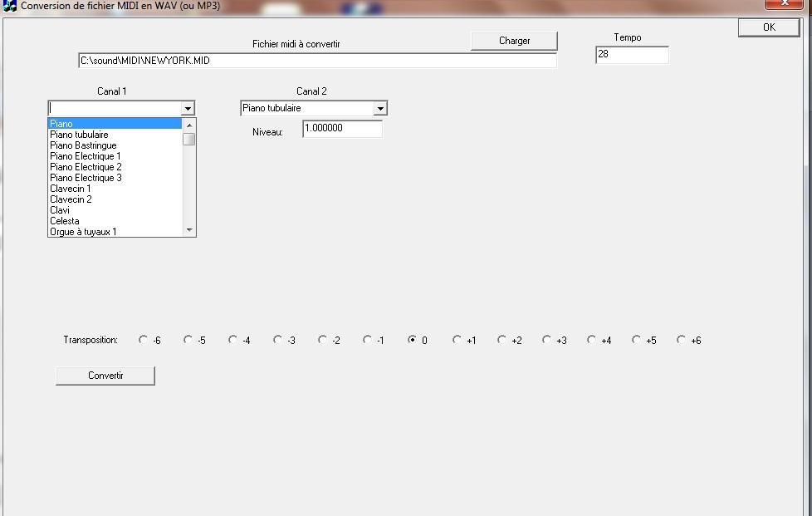The image size is (812, 516).
Task: Choose Piano Electrique 3 instrument
Action: pos(115,178)
